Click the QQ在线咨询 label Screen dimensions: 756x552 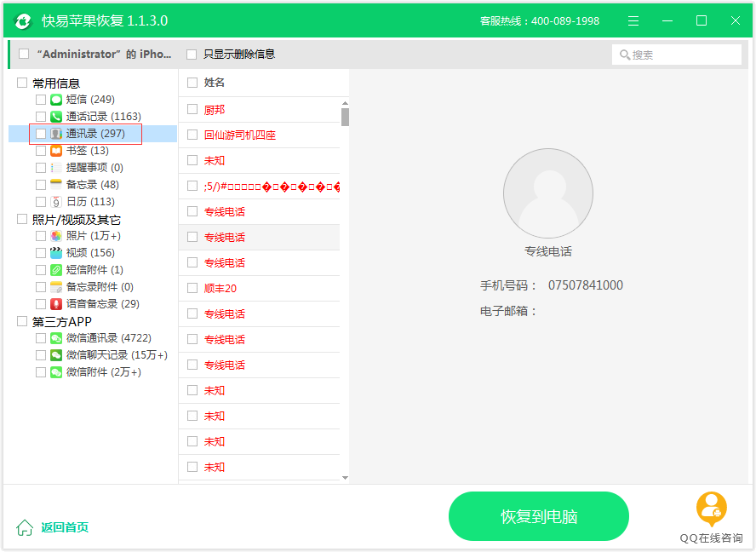pos(711,538)
